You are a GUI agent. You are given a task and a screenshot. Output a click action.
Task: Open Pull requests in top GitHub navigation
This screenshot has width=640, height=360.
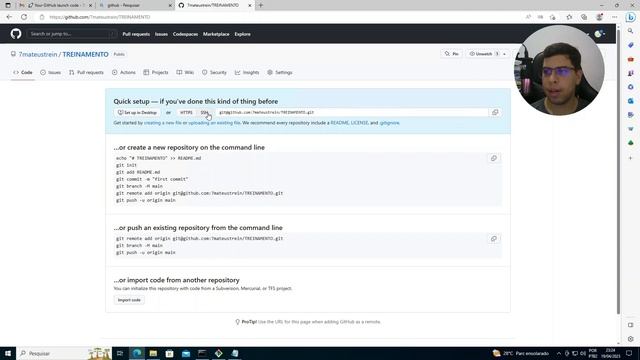pos(136,34)
